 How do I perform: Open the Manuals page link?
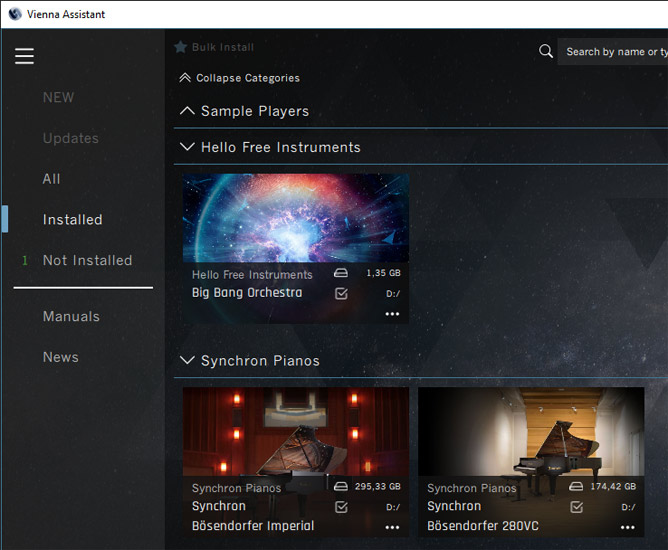pos(71,316)
